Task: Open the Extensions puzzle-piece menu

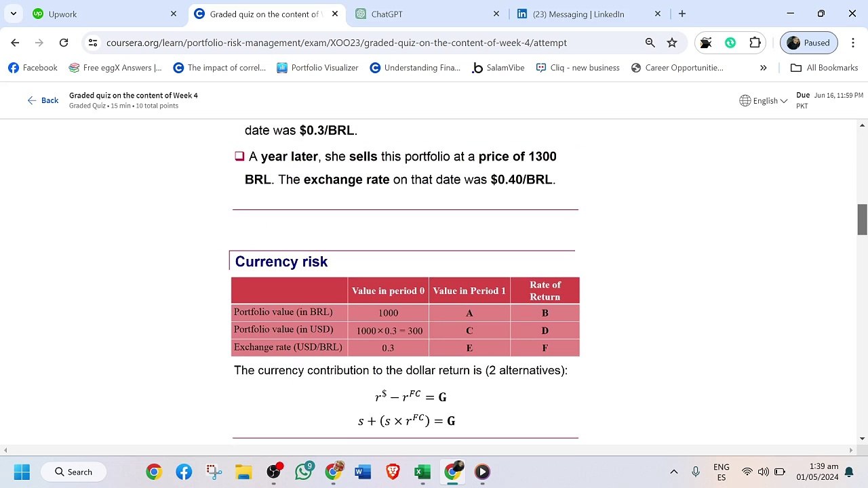Action: pyautogui.click(x=755, y=43)
